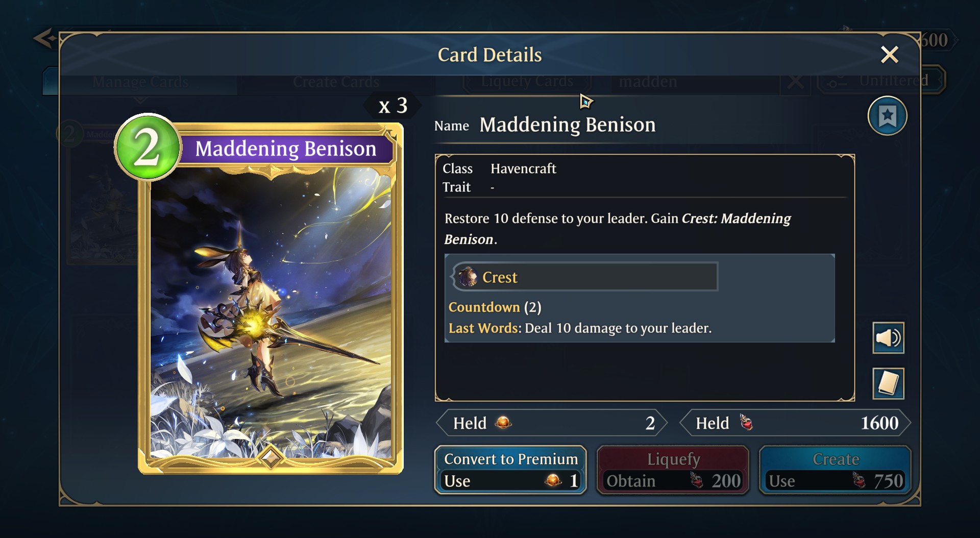Switch to the Manage Cards tab
Screen dimensions: 980x538
(140, 82)
